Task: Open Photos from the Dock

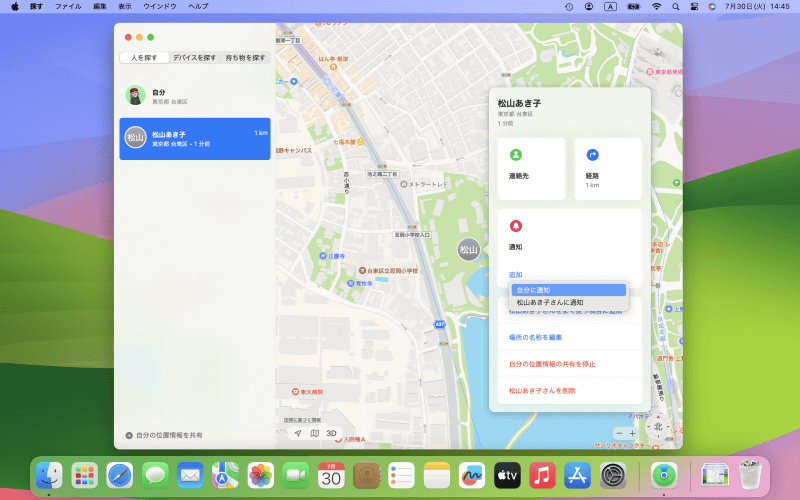Action: [x=260, y=476]
